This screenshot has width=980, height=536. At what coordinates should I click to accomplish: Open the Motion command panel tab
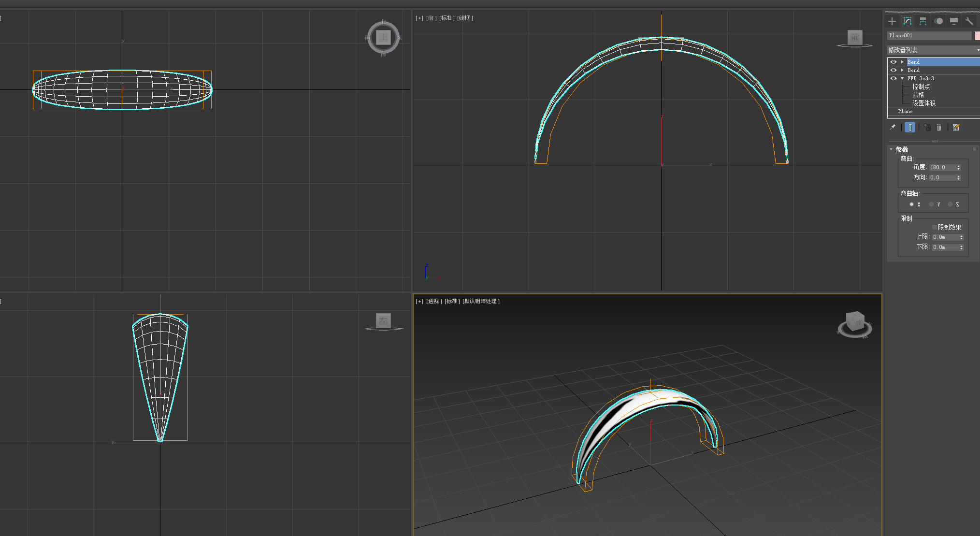(x=938, y=21)
